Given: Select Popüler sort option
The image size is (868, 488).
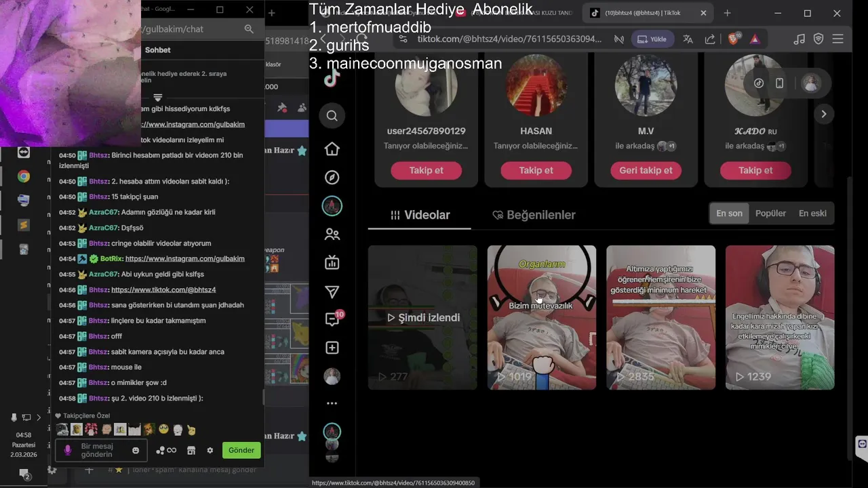Looking at the screenshot, I should tap(770, 213).
